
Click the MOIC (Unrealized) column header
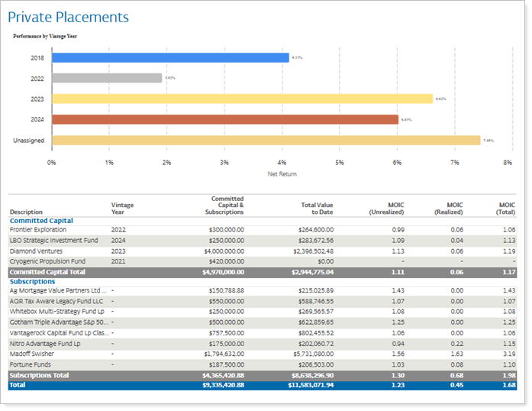point(386,209)
